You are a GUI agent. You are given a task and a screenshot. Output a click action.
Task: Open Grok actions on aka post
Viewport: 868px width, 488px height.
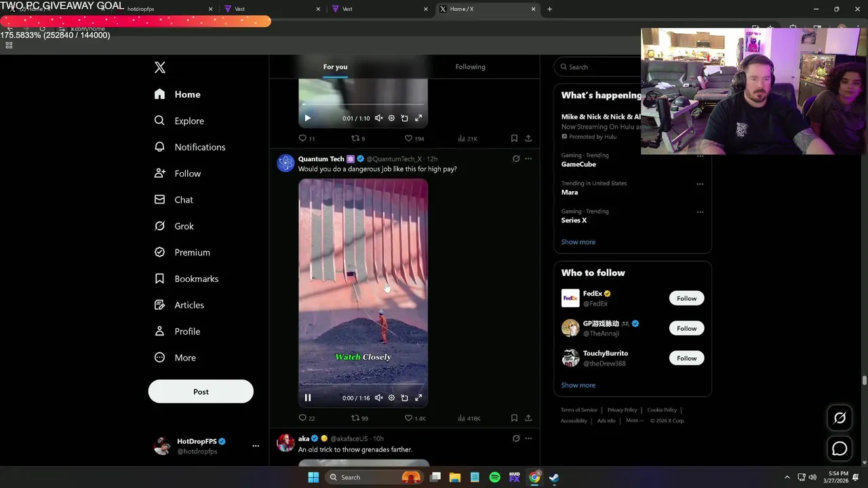(516, 439)
